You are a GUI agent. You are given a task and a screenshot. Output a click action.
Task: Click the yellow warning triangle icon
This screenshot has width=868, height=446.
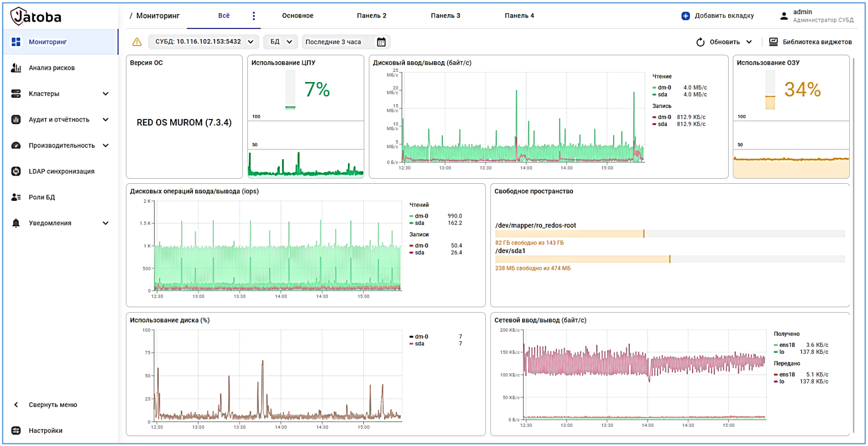[137, 42]
